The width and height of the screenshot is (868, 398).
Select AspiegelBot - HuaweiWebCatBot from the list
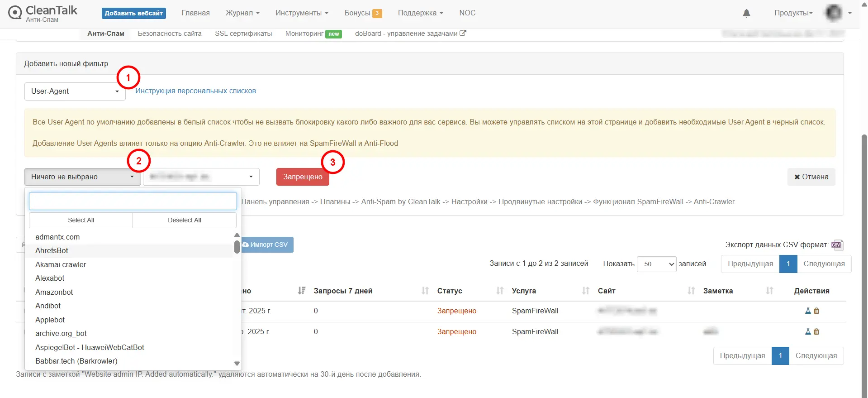pyautogui.click(x=90, y=348)
